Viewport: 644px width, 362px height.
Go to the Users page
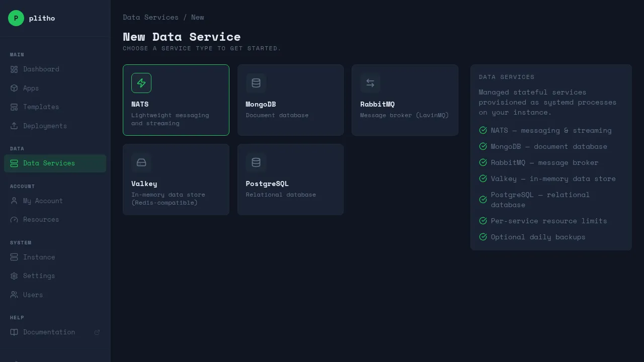coord(55,295)
